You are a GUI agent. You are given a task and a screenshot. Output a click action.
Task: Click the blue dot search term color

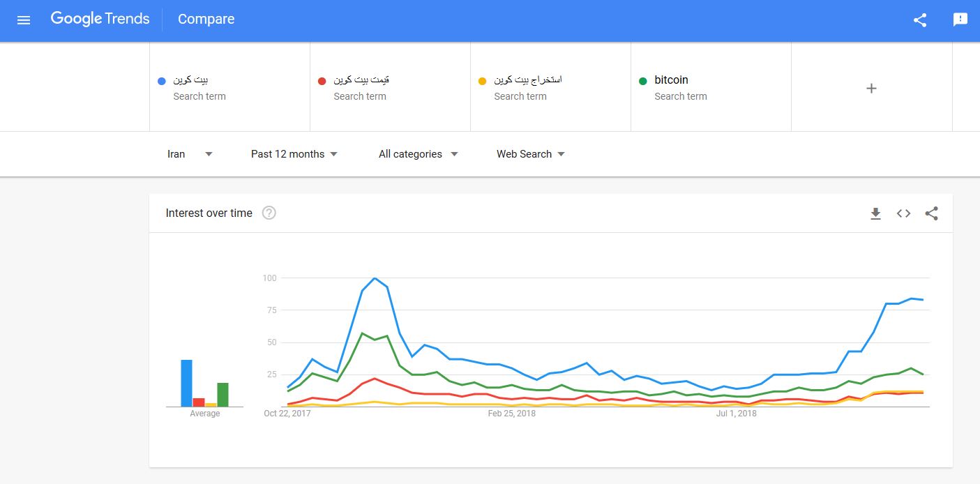pos(162,81)
